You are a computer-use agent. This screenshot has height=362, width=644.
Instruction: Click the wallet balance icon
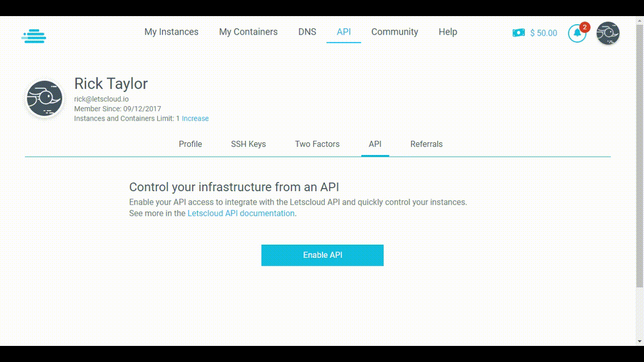(x=518, y=32)
